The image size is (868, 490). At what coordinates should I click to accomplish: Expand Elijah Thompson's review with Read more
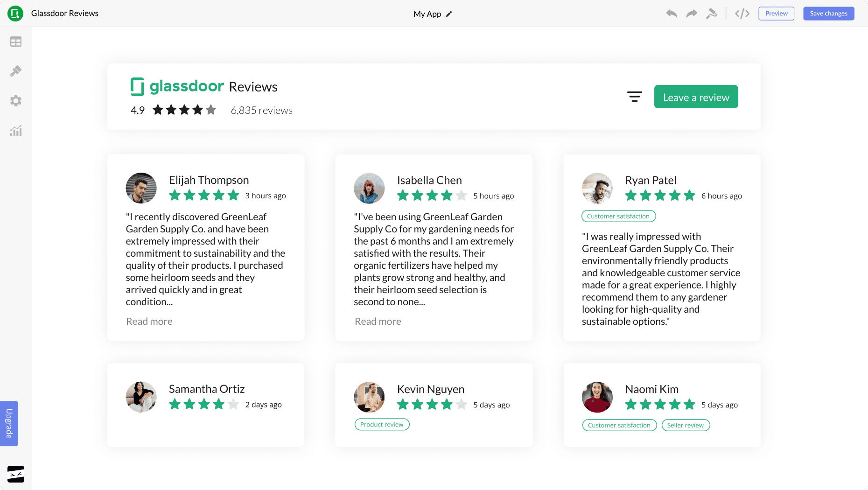tap(149, 321)
